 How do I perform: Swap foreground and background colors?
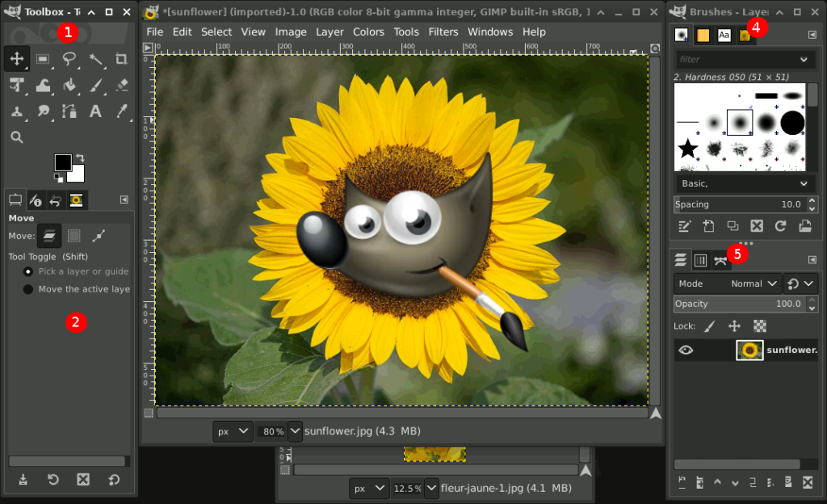pos(80,157)
